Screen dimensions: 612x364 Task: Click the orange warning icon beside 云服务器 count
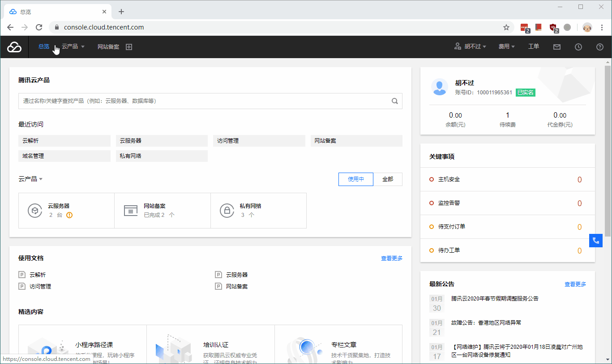click(x=69, y=215)
